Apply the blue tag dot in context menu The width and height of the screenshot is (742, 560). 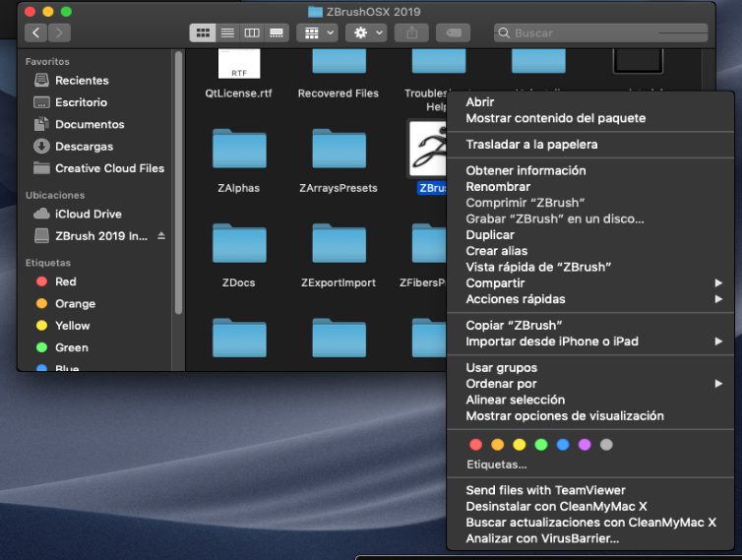tap(563, 445)
